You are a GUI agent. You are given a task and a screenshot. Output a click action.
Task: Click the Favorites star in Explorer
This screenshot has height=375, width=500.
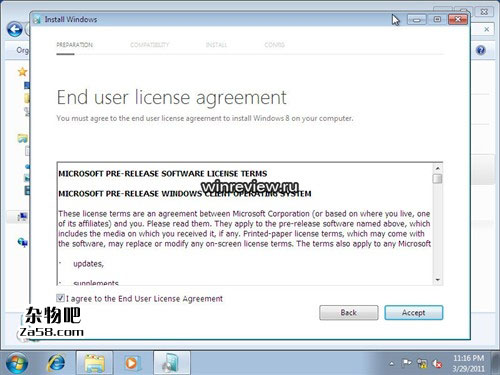pyautogui.click(x=22, y=72)
